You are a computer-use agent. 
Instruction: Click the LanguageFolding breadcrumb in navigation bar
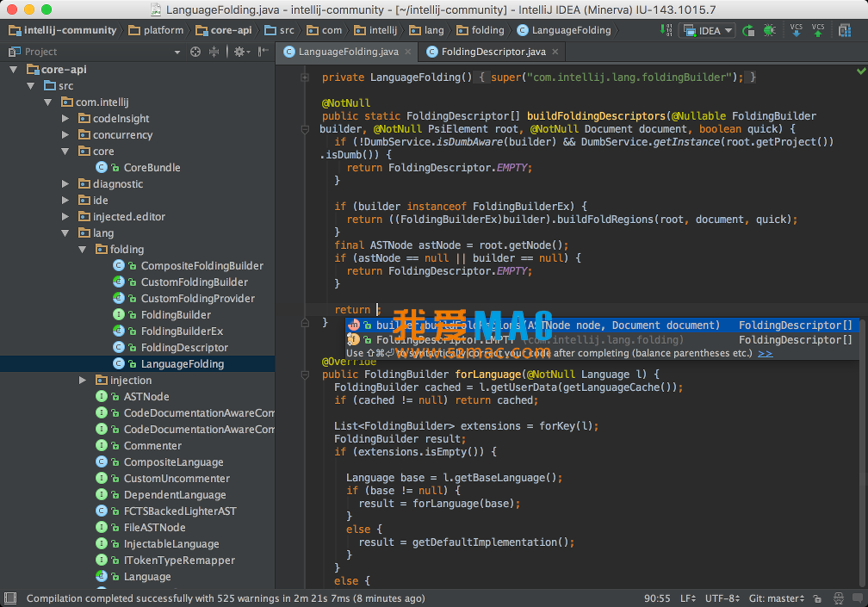[564, 30]
